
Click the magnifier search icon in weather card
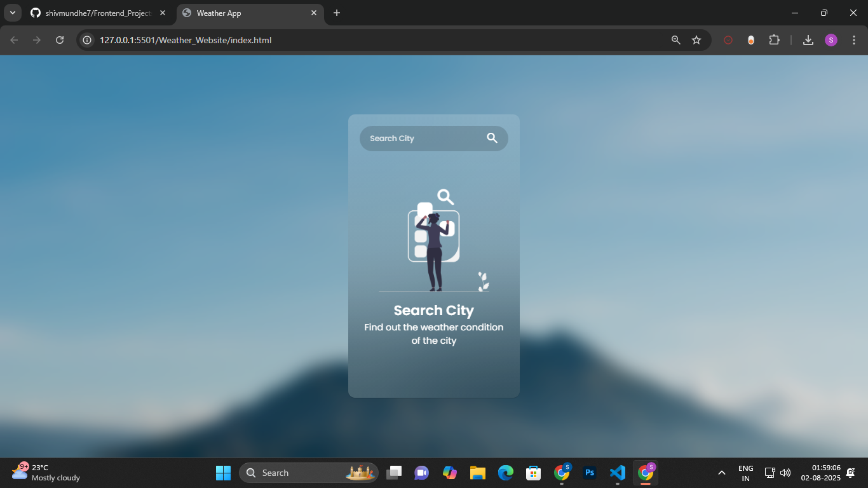(492, 138)
